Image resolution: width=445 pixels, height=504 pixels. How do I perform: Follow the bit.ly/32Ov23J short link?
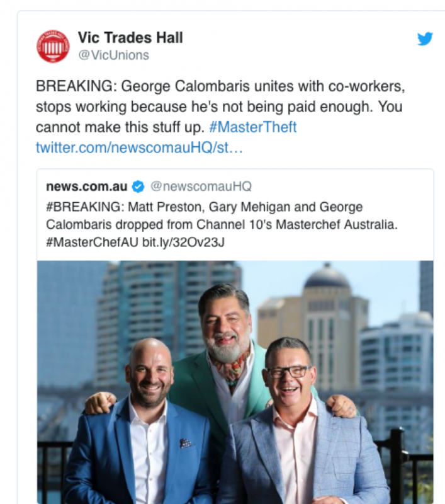(183, 242)
